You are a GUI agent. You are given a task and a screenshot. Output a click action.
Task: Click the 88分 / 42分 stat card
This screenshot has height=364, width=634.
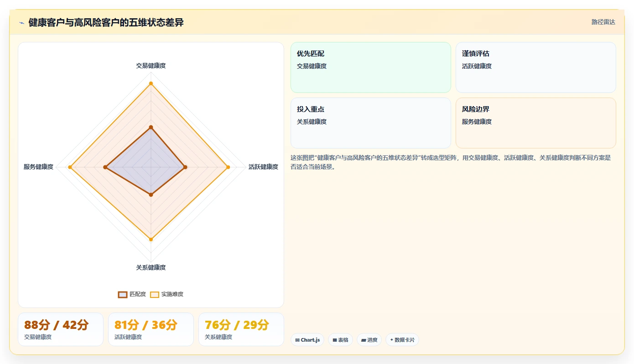[61, 329]
